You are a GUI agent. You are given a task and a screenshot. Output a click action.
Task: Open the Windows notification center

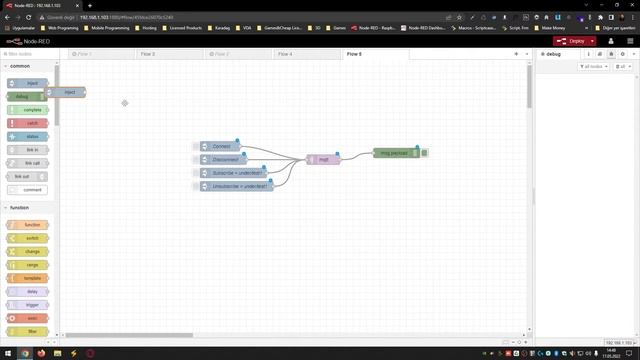[629, 353]
